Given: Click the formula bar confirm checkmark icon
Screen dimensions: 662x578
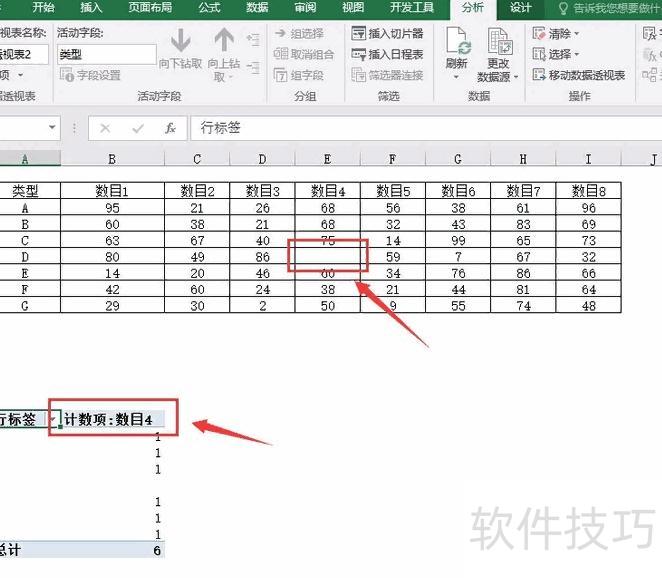Looking at the screenshot, I should click(x=138, y=128).
